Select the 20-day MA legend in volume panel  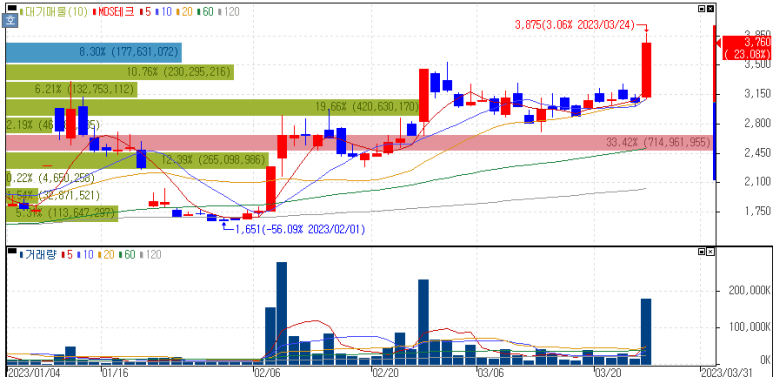tap(107, 254)
